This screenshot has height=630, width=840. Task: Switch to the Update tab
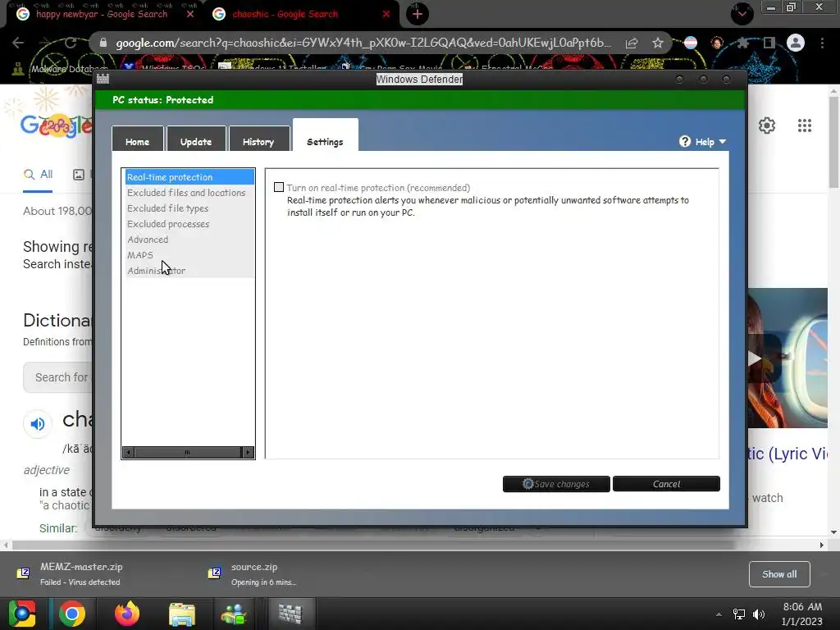(195, 141)
